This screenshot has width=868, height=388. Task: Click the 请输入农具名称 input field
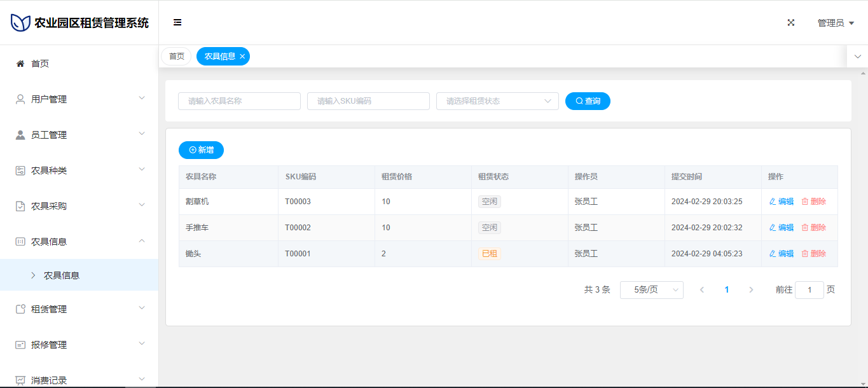point(239,101)
